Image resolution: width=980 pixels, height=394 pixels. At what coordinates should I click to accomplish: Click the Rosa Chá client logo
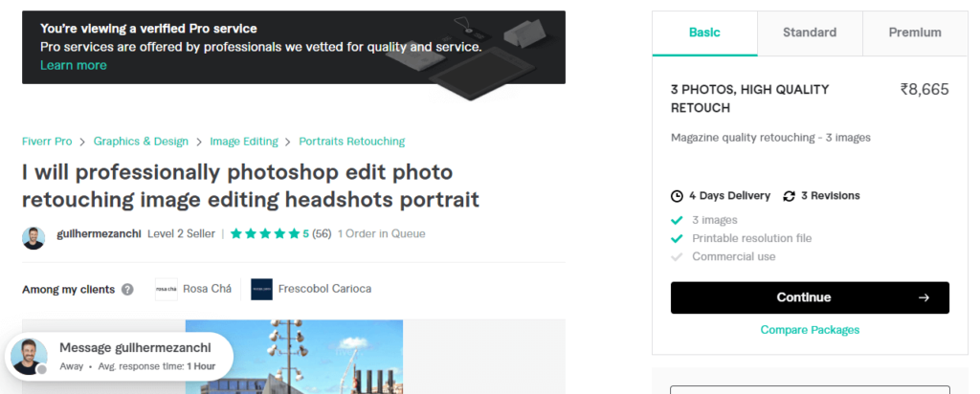[167, 289]
